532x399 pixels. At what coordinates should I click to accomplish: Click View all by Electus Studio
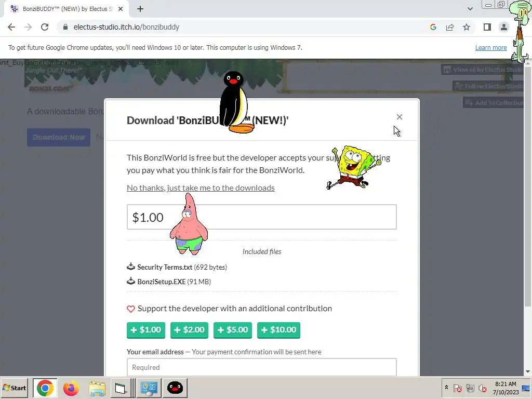click(x=484, y=70)
